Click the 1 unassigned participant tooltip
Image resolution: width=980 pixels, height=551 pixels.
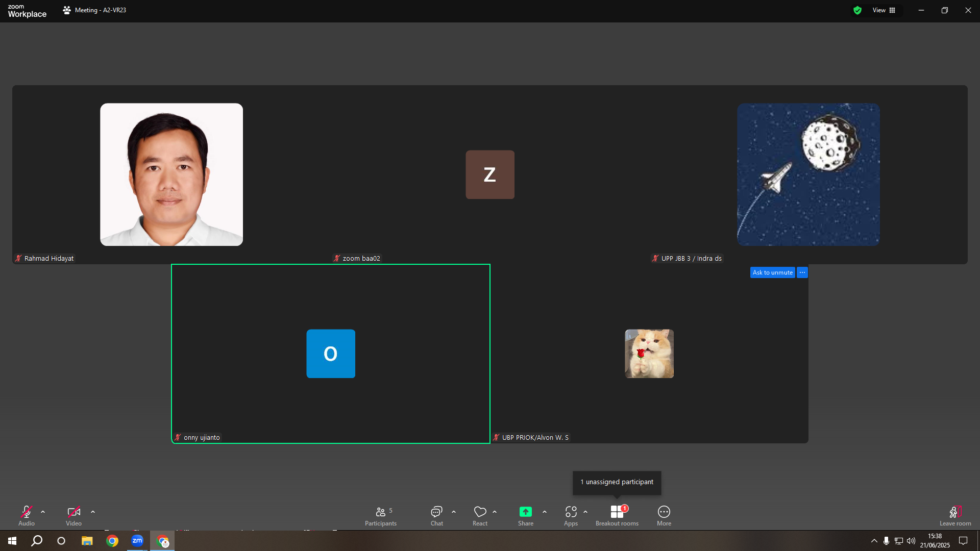point(617,482)
